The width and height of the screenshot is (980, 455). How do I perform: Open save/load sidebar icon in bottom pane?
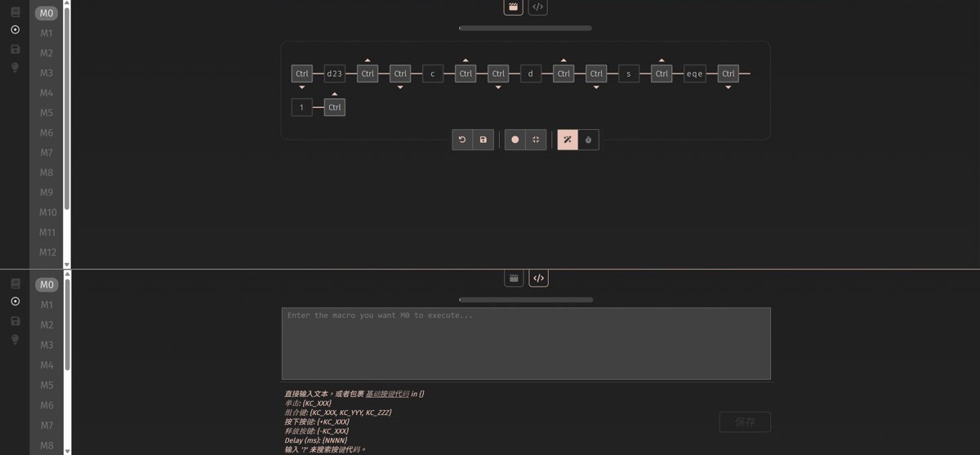(x=15, y=321)
